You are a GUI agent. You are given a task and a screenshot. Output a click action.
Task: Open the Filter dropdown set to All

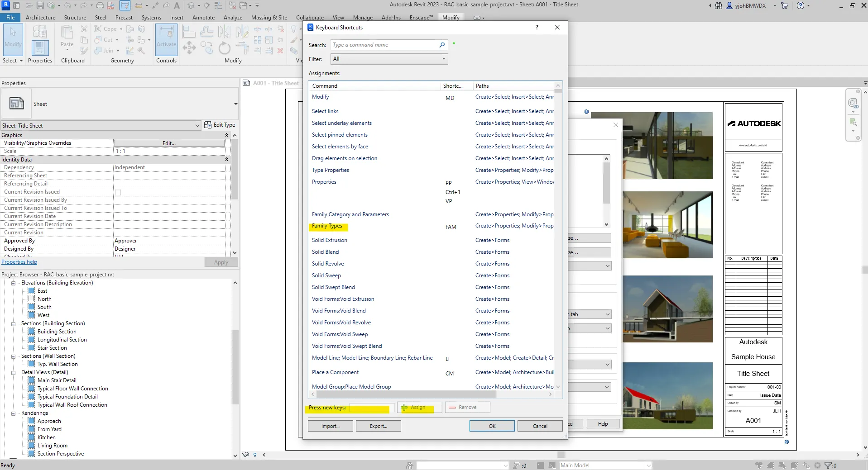tap(389, 59)
